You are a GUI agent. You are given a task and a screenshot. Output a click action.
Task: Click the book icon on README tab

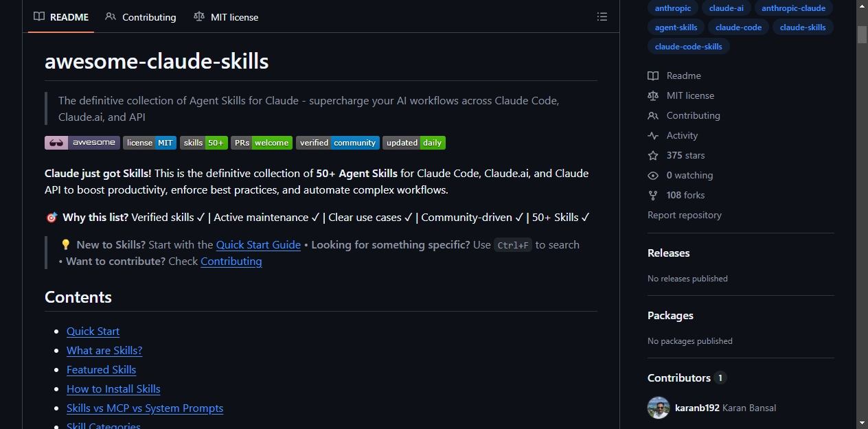click(39, 16)
